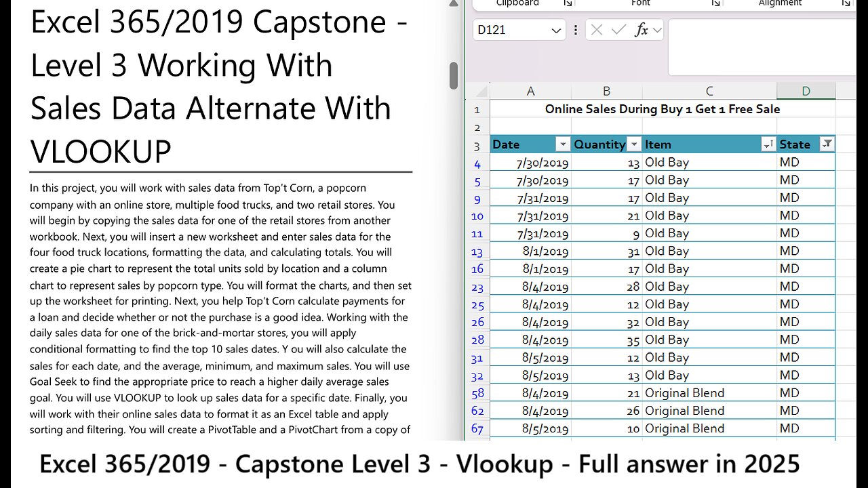Click the 'Online Sales During Buy 1 Get 1 Free Sale' title cell
This screenshot has height=488, width=868.
(663, 109)
